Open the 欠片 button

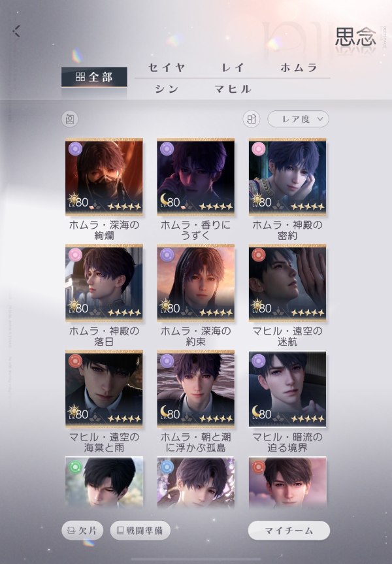tap(82, 530)
